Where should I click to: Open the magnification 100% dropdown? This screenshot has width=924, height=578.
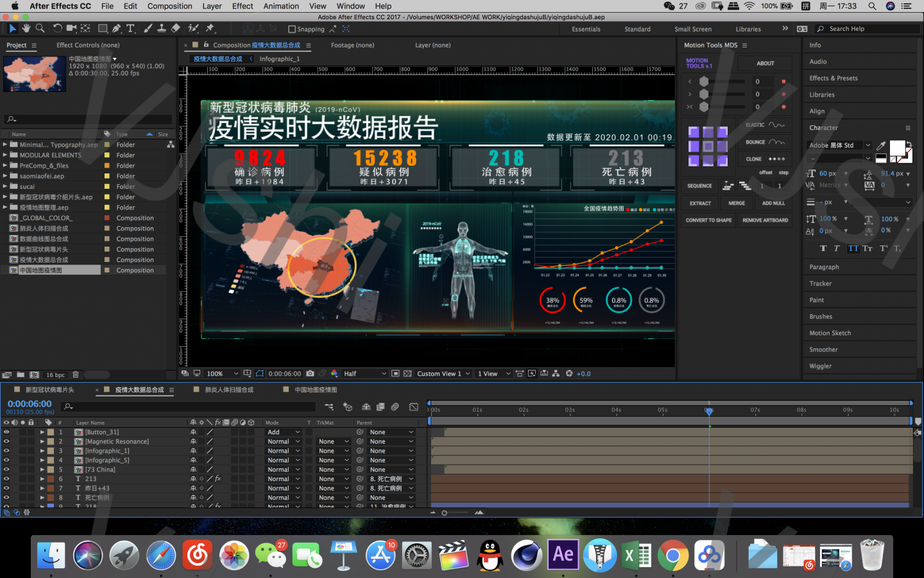coord(222,373)
